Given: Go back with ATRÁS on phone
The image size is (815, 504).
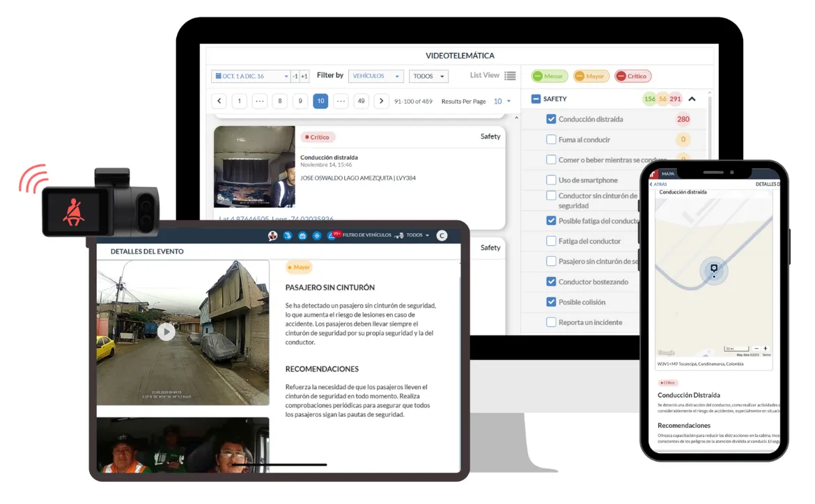Looking at the screenshot, I should point(658,184).
